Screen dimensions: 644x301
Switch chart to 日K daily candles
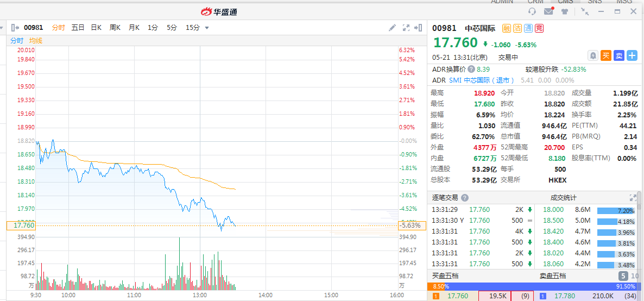(x=96, y=28)
